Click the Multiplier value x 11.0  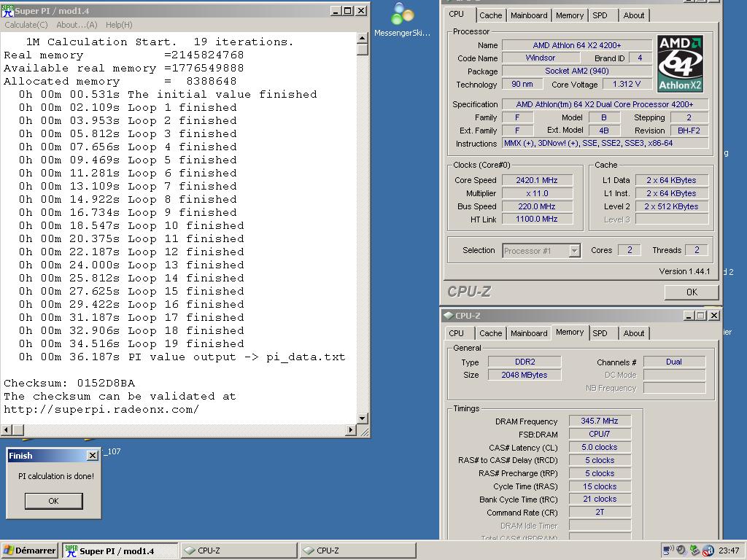[537, 193]
